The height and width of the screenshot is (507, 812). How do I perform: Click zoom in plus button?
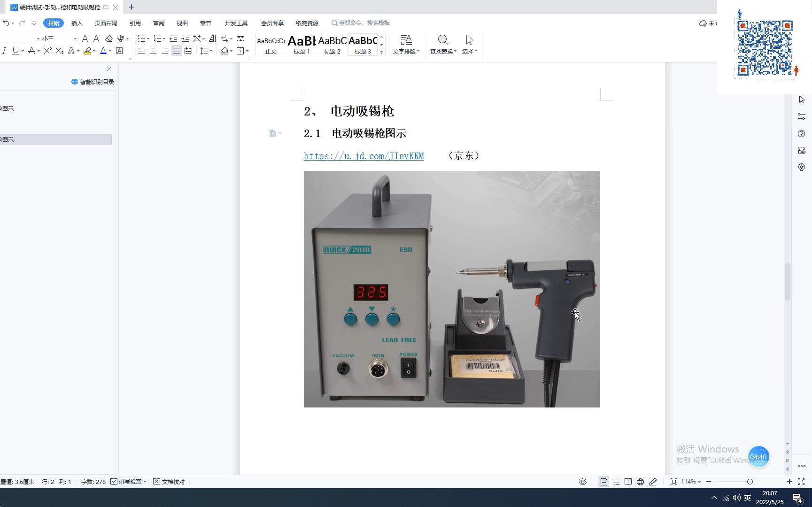point(789,482)
